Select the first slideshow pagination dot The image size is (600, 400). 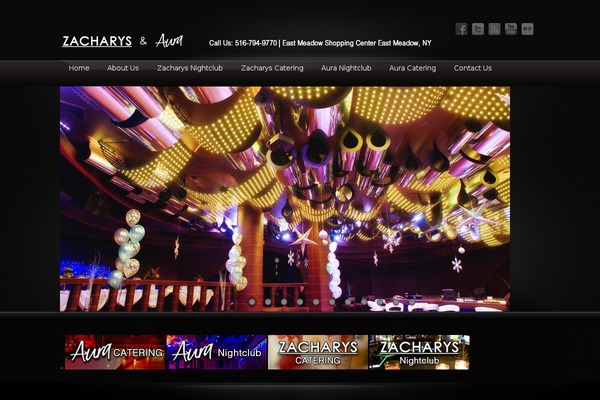click(x=252, y=302)
